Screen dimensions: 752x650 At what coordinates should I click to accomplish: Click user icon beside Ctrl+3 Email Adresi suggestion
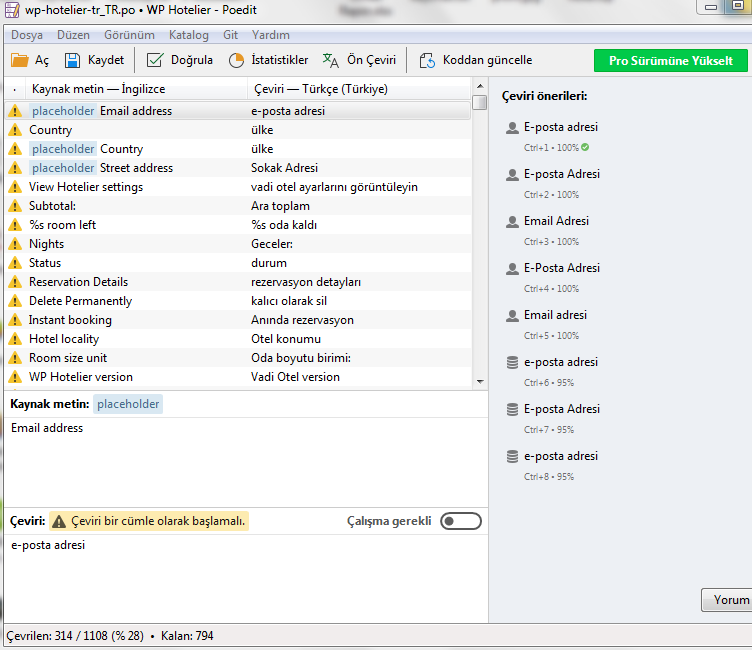(512, 222)
